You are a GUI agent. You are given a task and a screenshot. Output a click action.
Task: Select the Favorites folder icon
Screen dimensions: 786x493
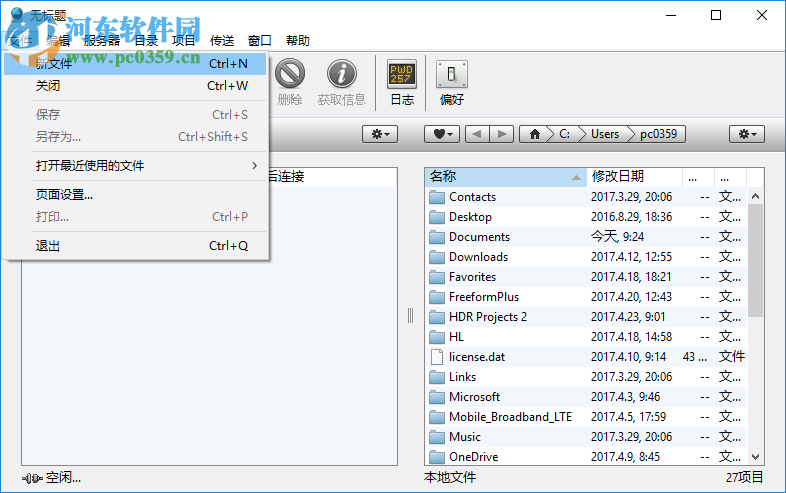click(437, 277)
